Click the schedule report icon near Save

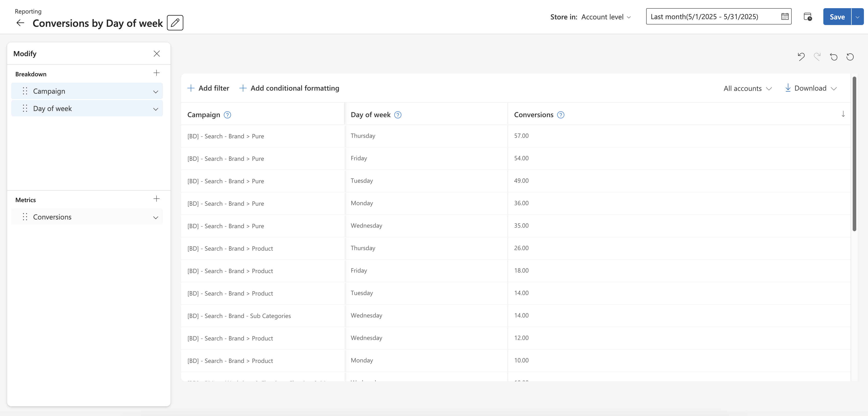pos(807,17)
